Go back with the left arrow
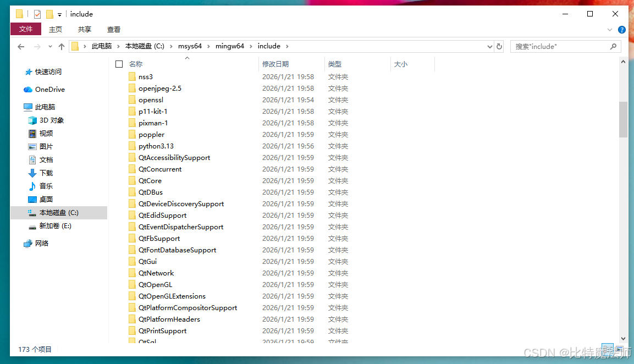Screen dimensions: 634x364 (x=21, y=47)
